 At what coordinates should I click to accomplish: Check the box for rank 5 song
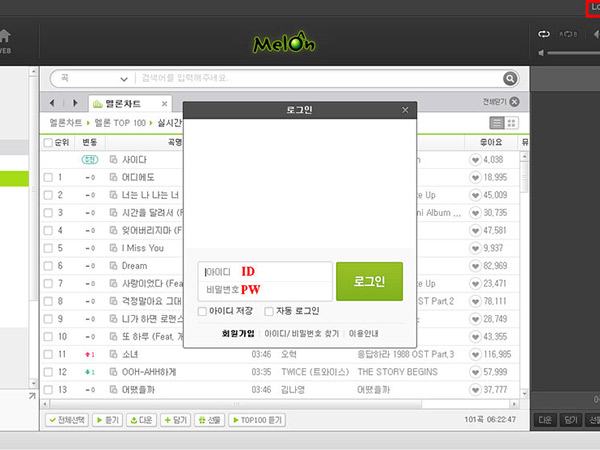(x=48, y=248)
